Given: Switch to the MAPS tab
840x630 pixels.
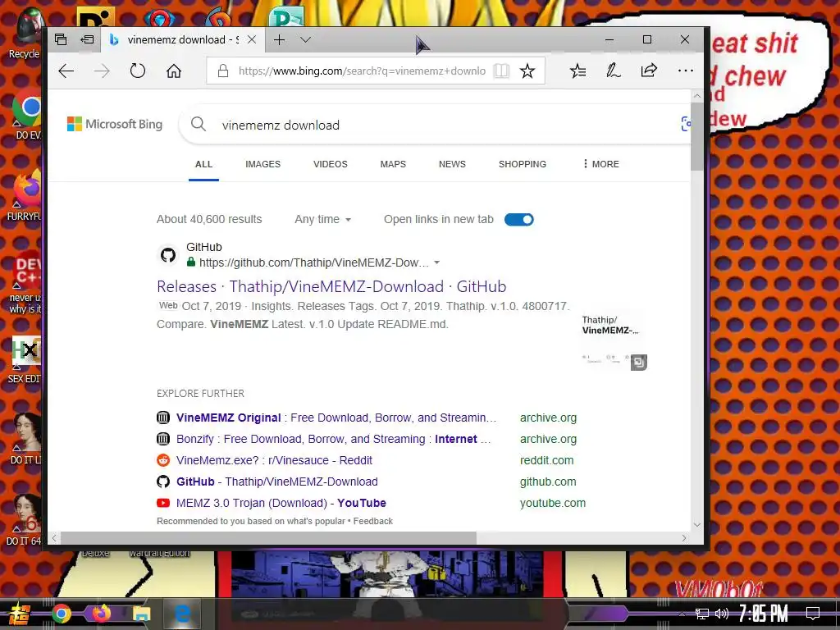Looking at the screenshot, I should click(393, 164).
